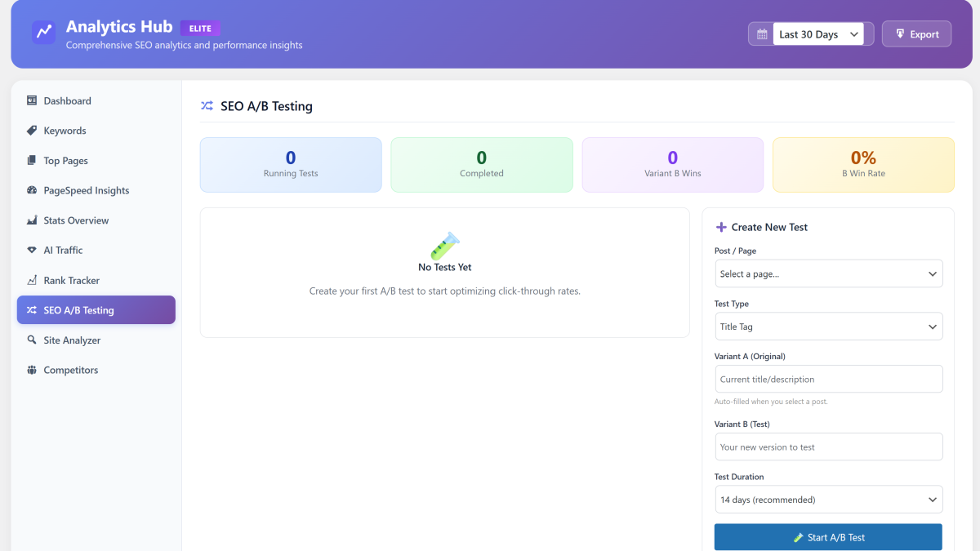Click the shuffle icon beside SEO A/B Testing
Screen dimensions: 980x551
[207, 106]
